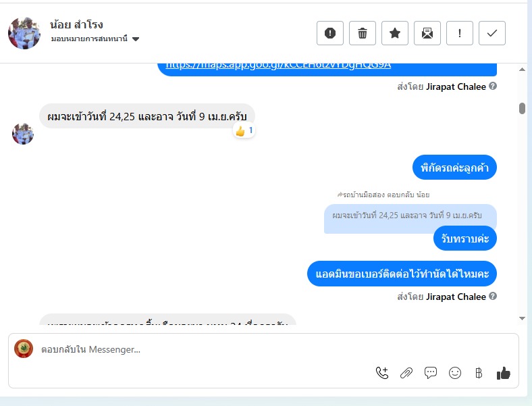Click the phone call request icon
The height and width of the screenshot is (406, 532).
pos(382,373)
